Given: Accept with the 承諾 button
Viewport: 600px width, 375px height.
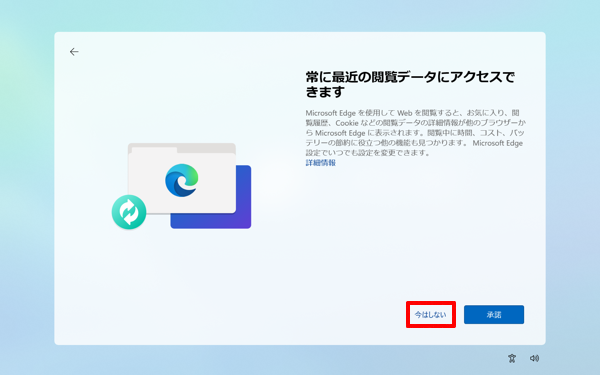Looking at the screenshot, I should 494,315.
